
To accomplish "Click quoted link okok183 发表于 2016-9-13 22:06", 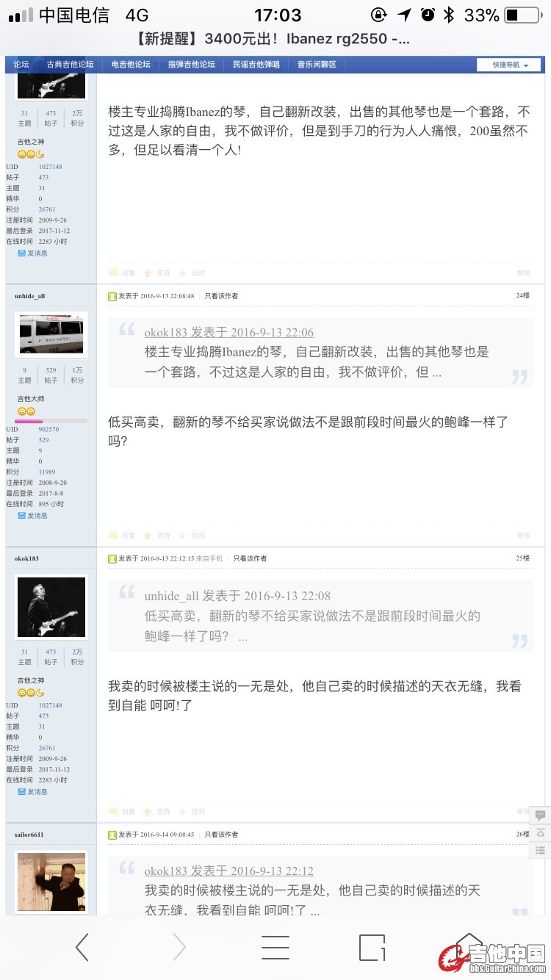I will [228, 333].
